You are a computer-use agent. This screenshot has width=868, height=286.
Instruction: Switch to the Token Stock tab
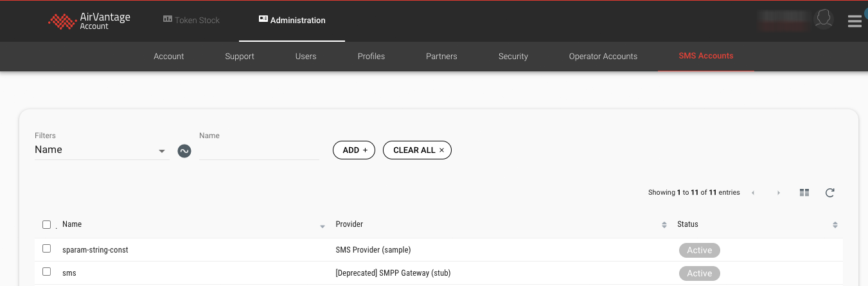[x=191, y=21]
